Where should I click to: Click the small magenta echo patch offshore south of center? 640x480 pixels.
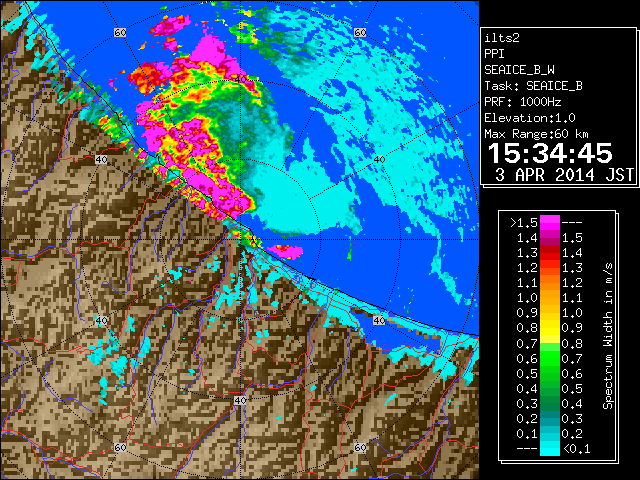(285, 251)
